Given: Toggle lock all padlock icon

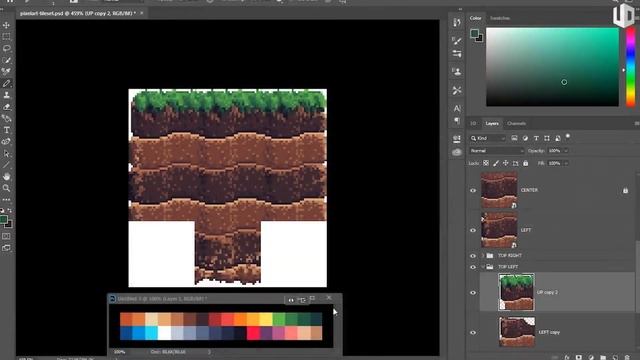Looking at the screenshot, I should pyautogui.click(x=526, y=163).
